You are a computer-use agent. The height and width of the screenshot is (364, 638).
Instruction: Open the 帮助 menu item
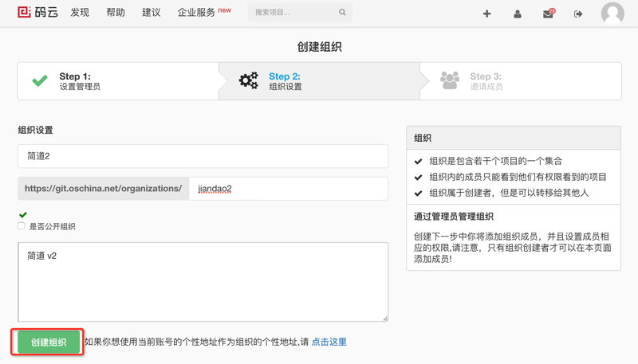[116, 13]
